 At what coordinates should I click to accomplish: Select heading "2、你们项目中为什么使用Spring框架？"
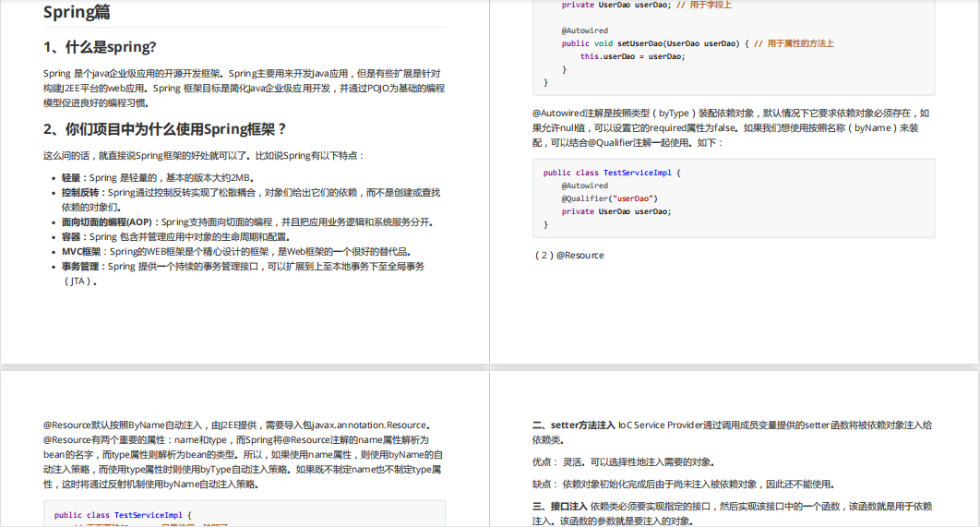coord(165,129)
